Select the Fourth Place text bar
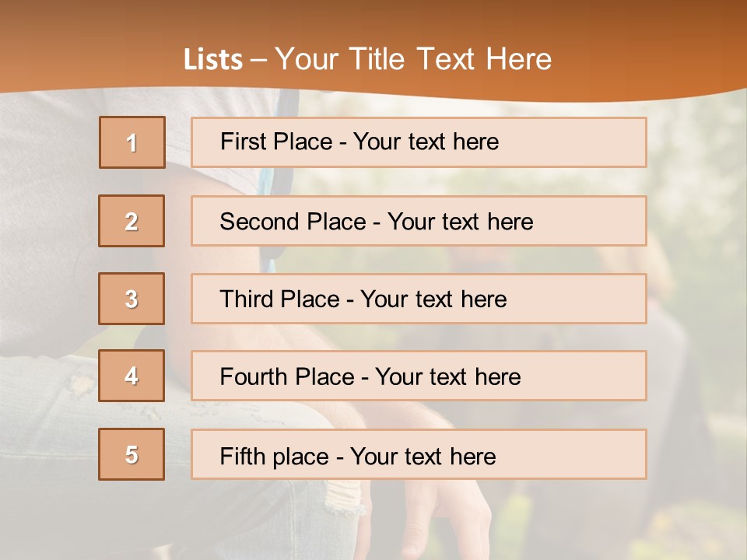The width and height of the screenshot is (747, 560). [419, 376]
